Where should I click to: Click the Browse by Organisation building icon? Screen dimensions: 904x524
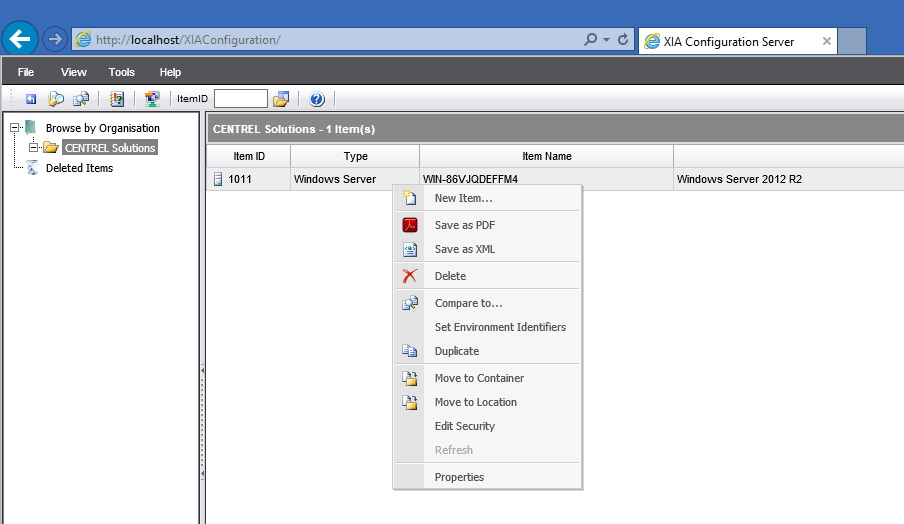pos(31,127)
